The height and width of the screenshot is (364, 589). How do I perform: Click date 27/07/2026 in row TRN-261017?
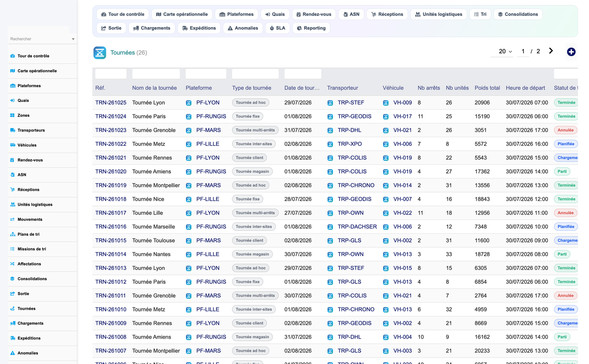click(298, 213)
